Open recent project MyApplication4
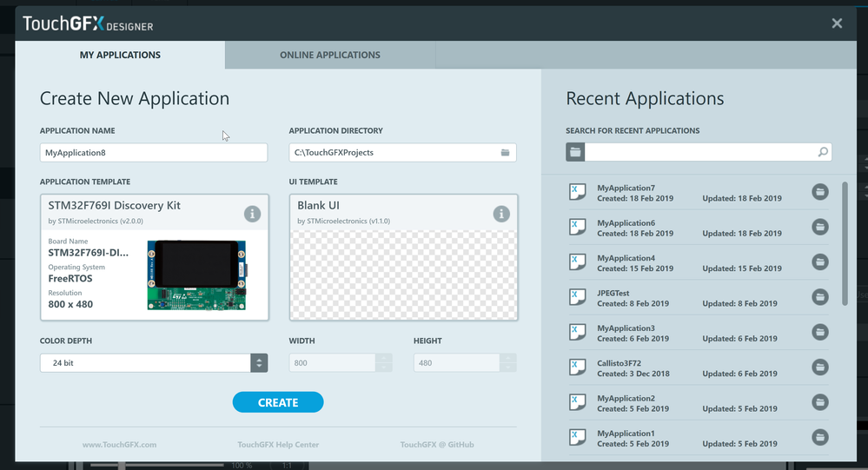868x470 pixels. point(699,262)
